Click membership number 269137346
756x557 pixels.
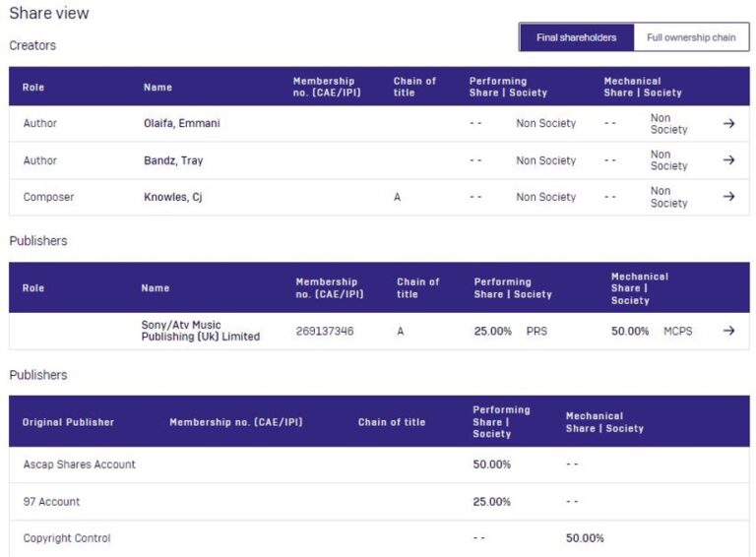click(324, 332)
